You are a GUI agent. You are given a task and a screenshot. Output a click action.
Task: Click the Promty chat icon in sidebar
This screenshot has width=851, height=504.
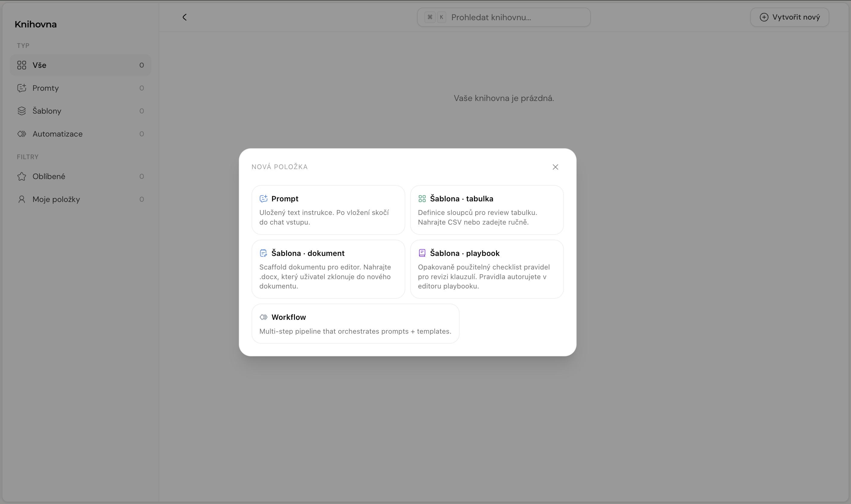point(22,88)
